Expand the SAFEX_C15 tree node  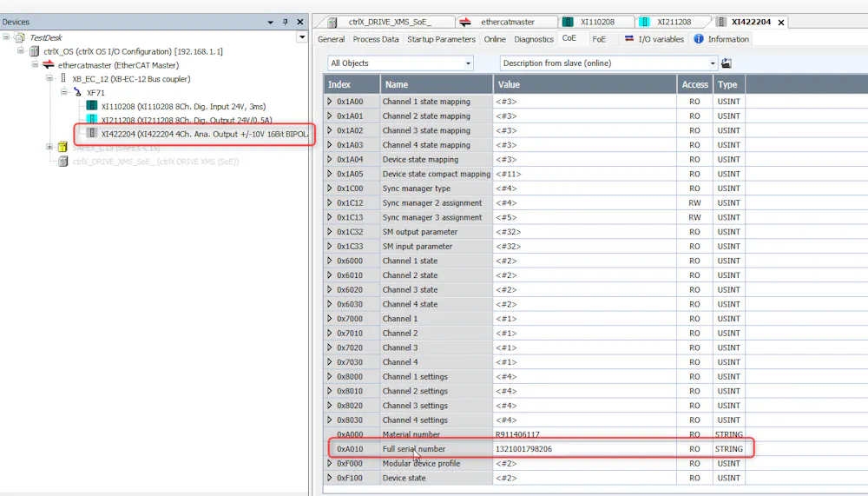(x=49, y=147)
